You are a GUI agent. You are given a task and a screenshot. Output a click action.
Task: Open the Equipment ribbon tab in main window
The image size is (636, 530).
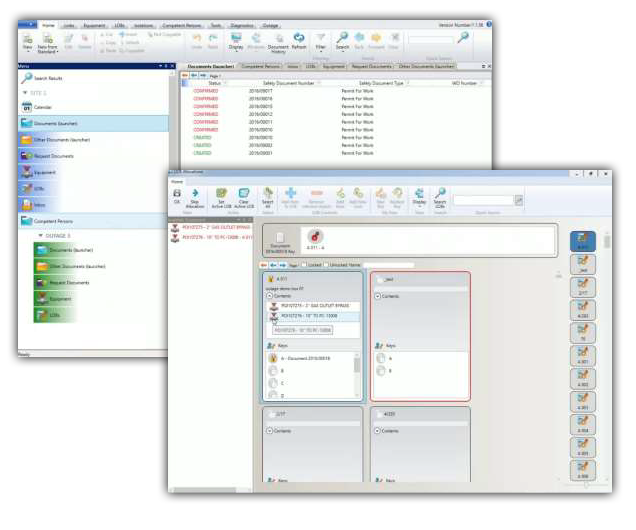pyautogui.click(x=94, y=26)
